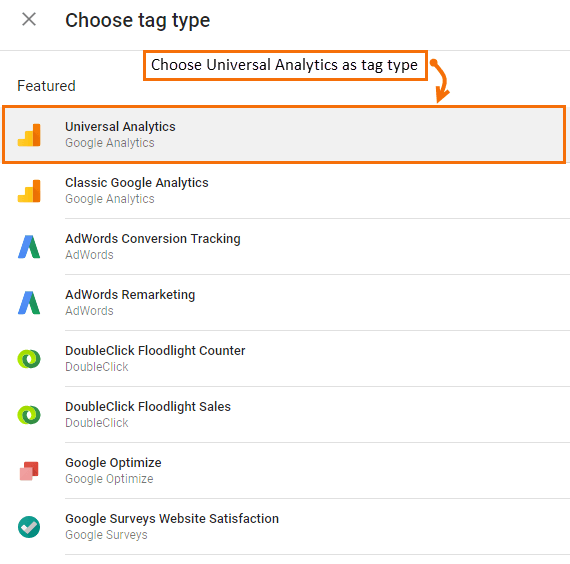Select DoubleClick Floodlight Sales tag
Screen dimensions: 570x564
click(285, 415)
